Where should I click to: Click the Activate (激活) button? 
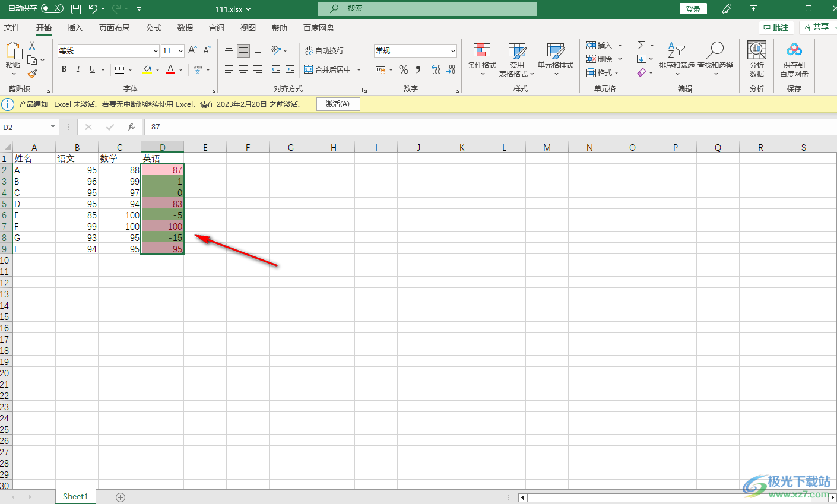pos(338,104)
